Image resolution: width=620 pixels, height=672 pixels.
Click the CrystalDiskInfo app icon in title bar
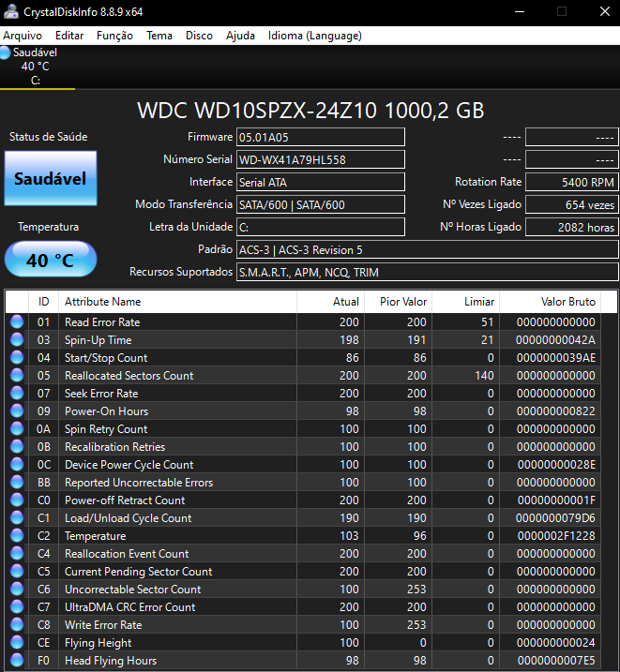(x=11, y=11)
